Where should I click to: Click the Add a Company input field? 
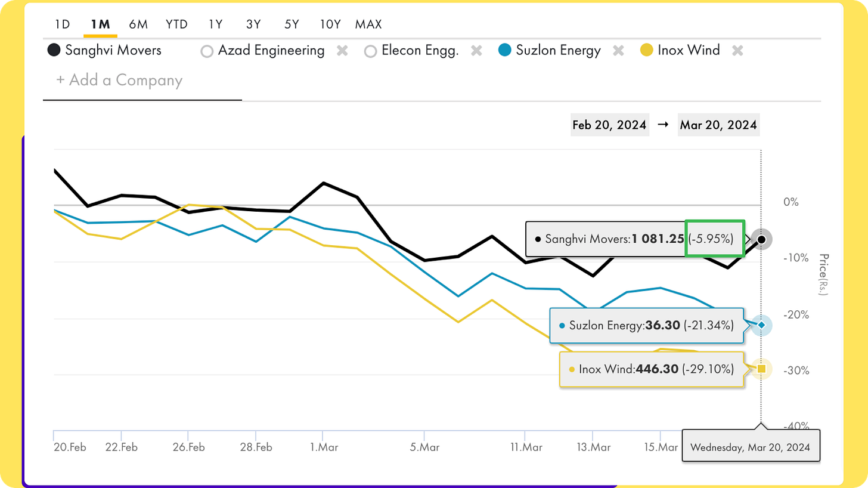[142, 81]
